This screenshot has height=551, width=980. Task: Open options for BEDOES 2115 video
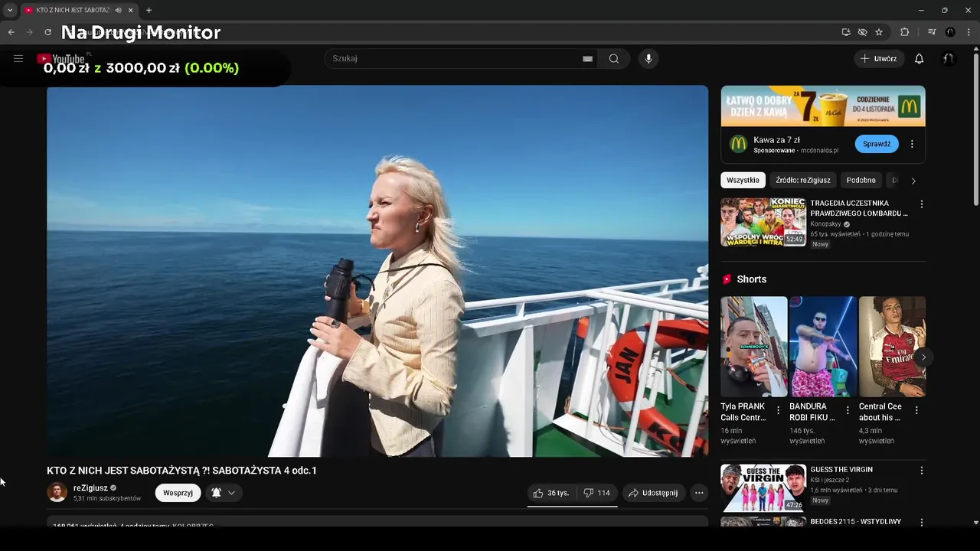coord(922,522)
